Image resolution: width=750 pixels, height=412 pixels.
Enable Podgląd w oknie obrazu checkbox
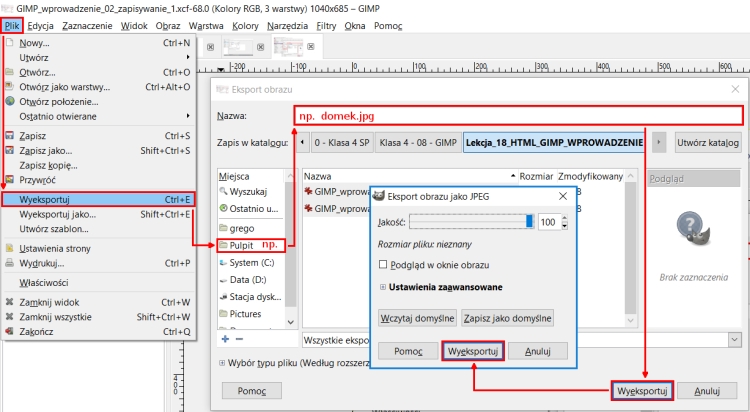pyautogui.click(x=383, y=265)
